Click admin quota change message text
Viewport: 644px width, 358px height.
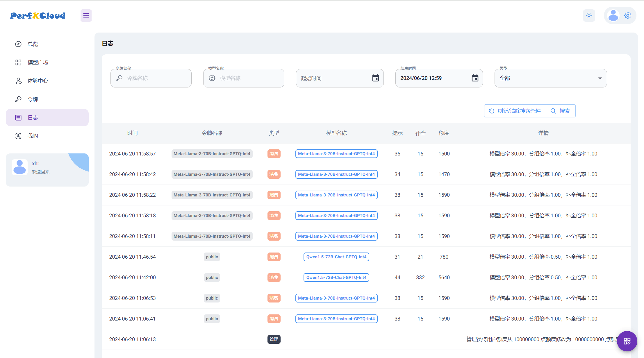pos(542,339)
